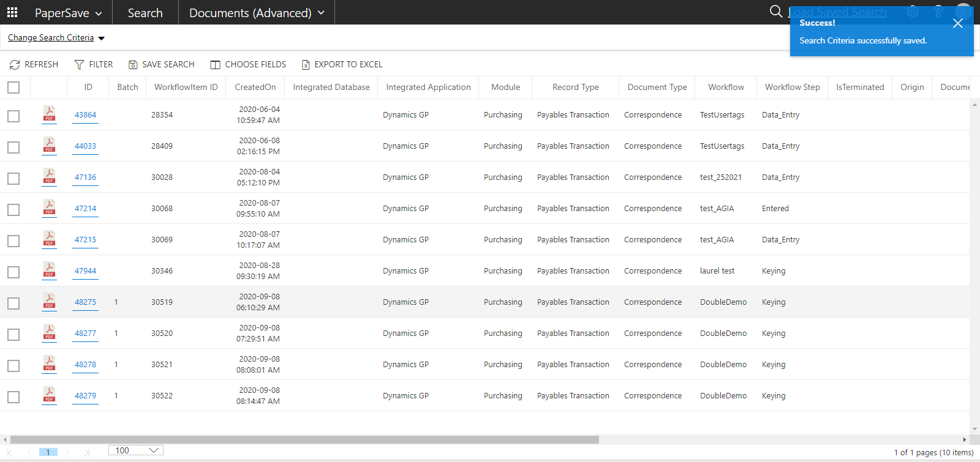Open document ID 47136 link

point(85,177)
